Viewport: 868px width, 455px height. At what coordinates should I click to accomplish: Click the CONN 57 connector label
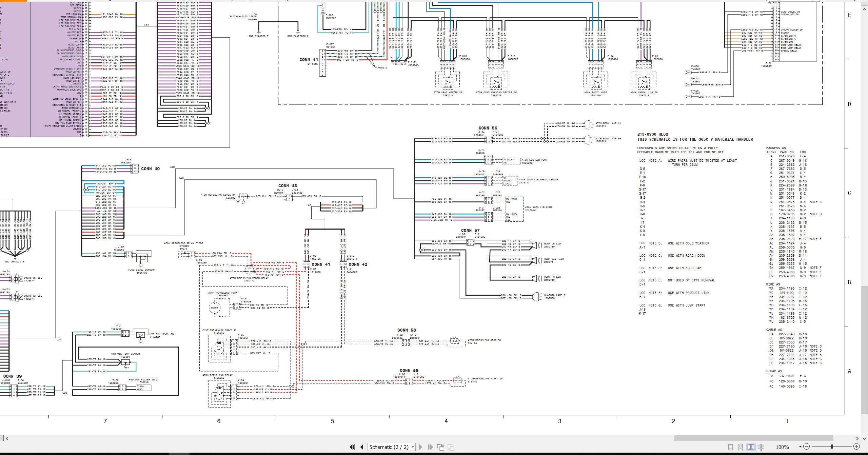tap(470, 230)
